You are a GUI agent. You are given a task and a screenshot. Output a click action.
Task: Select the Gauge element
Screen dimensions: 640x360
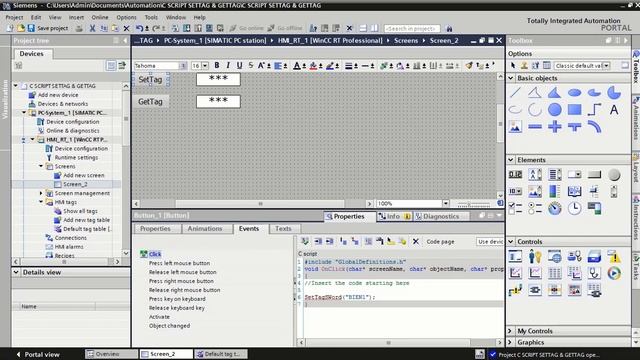click(554, 208)
